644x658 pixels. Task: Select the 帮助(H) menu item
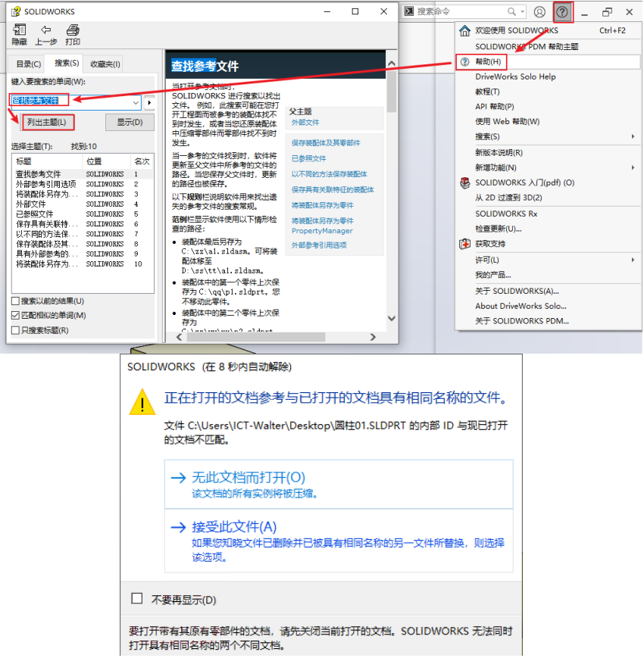pos(488,61)
